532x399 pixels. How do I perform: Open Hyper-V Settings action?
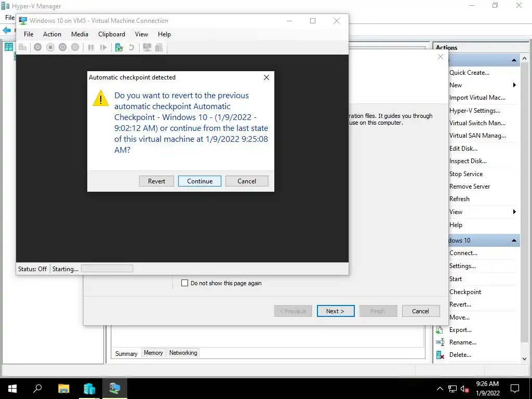[475, 111]
